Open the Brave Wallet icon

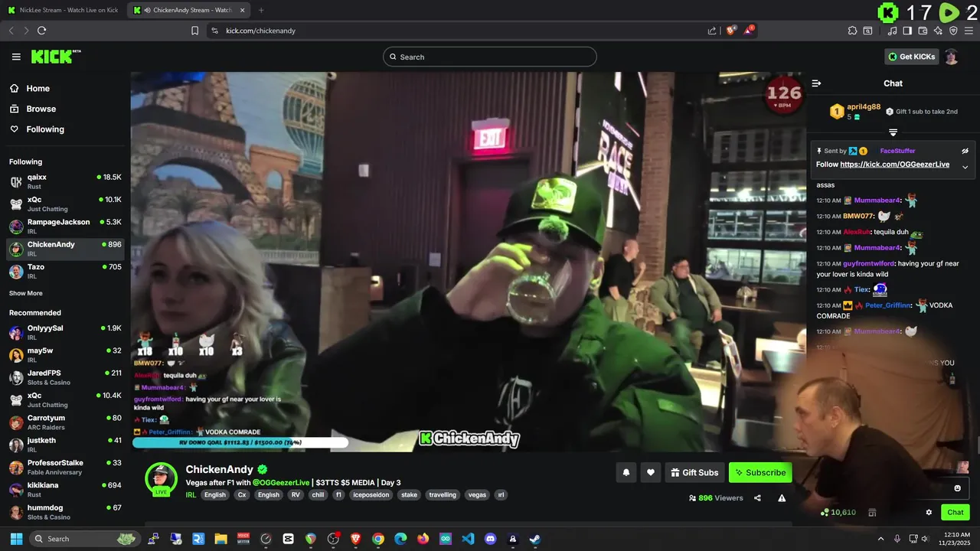point(923,31)
